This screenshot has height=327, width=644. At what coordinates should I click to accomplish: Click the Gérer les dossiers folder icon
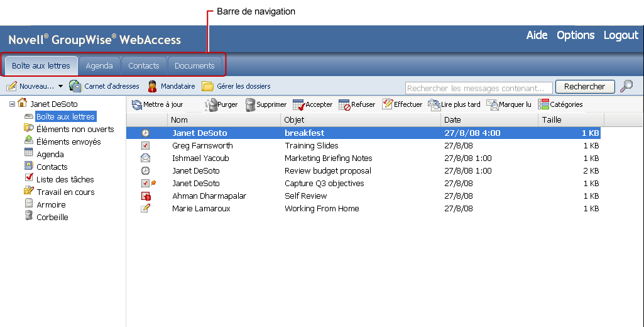pos(207,86)
